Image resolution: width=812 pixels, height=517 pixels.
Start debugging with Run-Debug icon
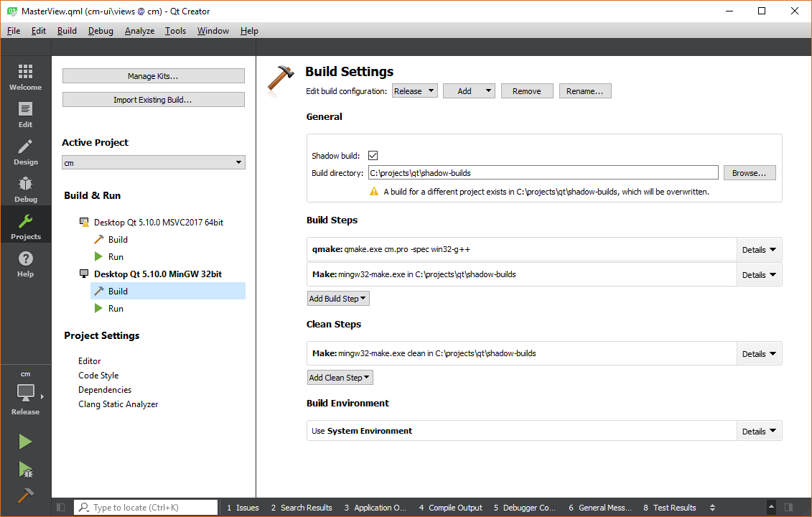click(25, 470)
